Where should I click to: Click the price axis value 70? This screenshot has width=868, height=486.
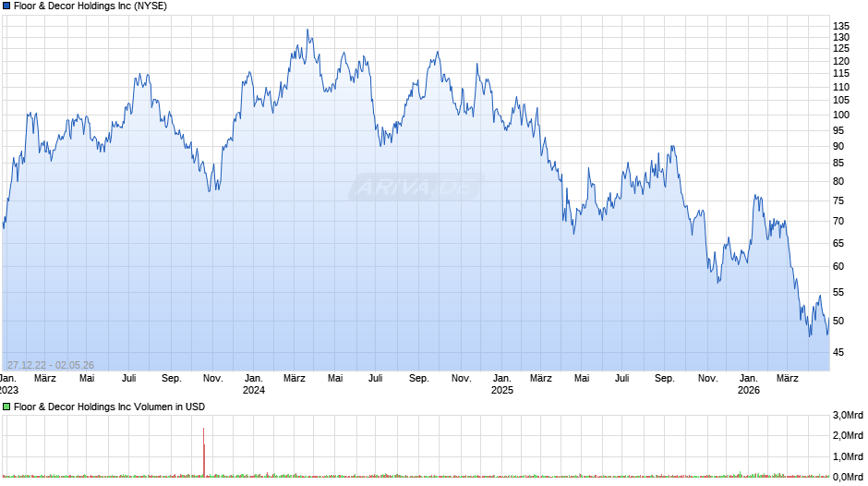click(x=838, y=221)
